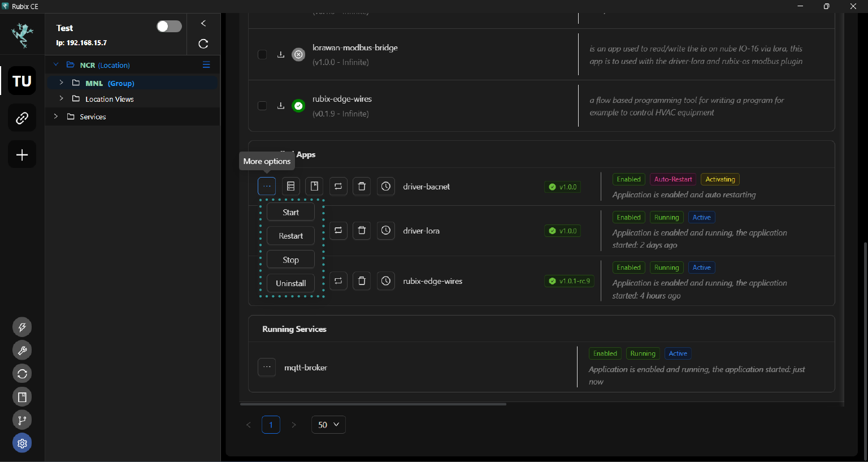868x462 pixels.
Task: Click the v1.0.0 version tag of driver-bacnet
Action: point(562,187)
